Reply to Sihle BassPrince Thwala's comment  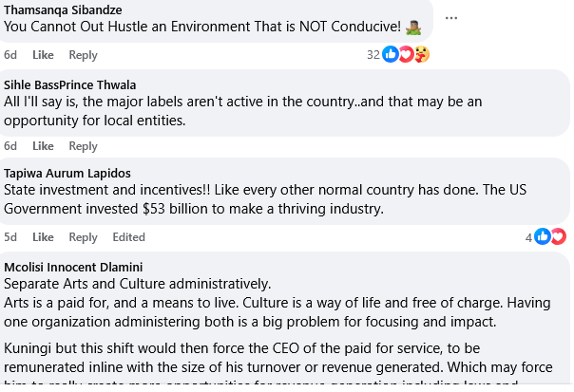(x=83, y=146)
